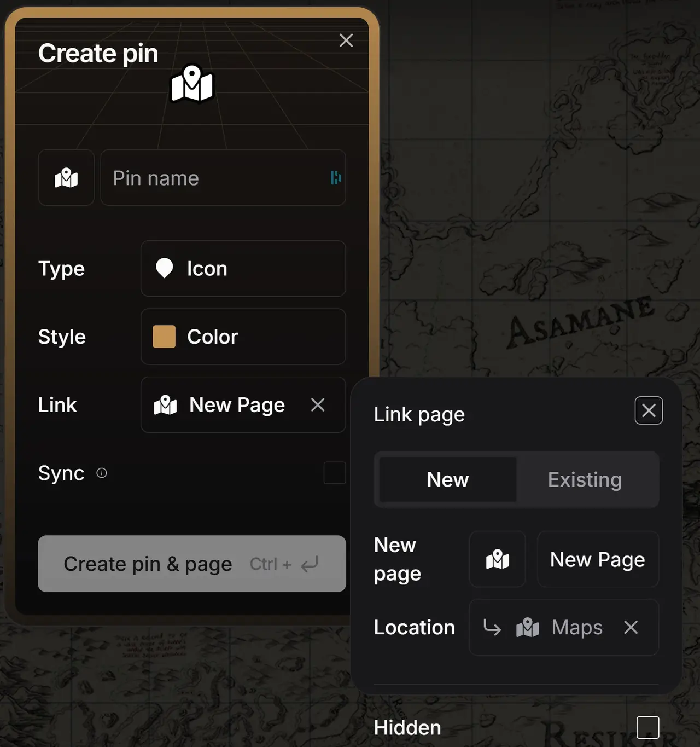
Task: Close the Link page popup
Action: click(x=649, y=410)
